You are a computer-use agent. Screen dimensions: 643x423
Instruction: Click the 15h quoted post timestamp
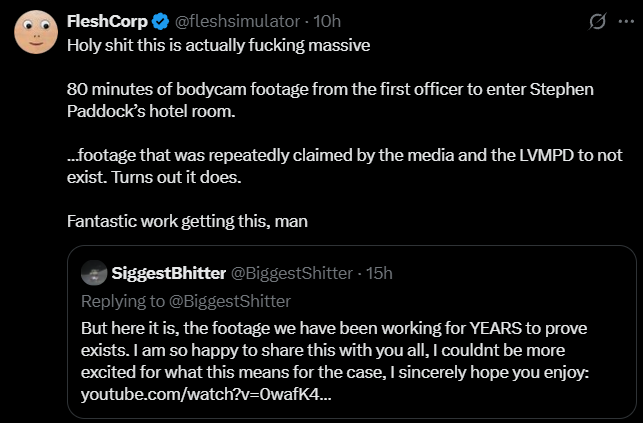click(379, 273)
